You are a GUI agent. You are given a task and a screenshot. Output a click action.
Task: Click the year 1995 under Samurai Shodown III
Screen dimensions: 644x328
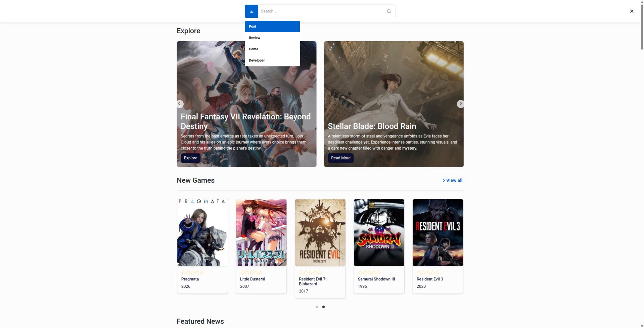tap(362, 286)
